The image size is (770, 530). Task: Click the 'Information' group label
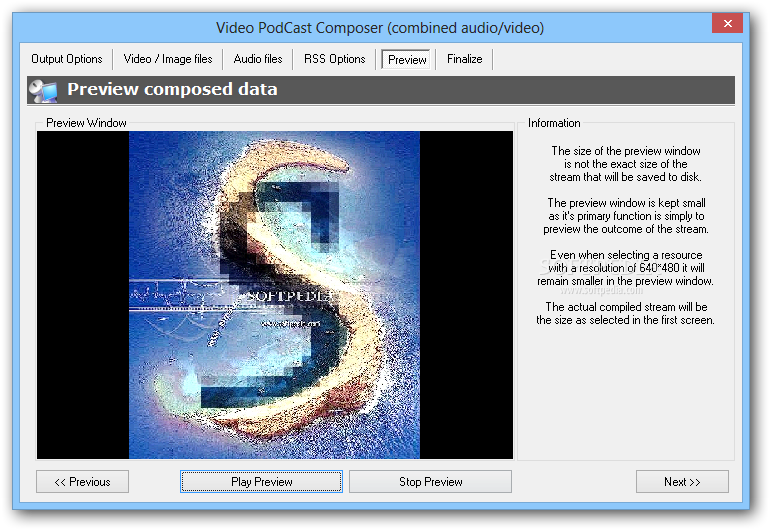click(554, 123)
